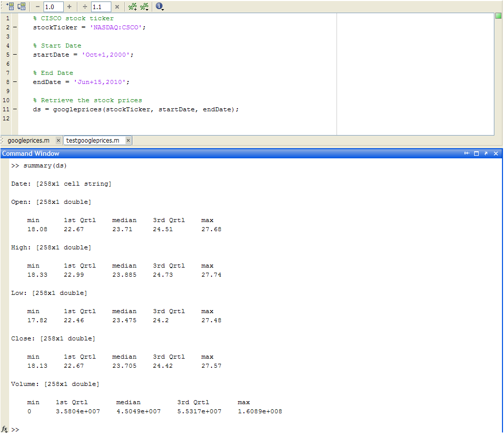This screenshot has height=434, width=504.
Task: Switch to the googleprices.m tab
Action: click(28, 141)
